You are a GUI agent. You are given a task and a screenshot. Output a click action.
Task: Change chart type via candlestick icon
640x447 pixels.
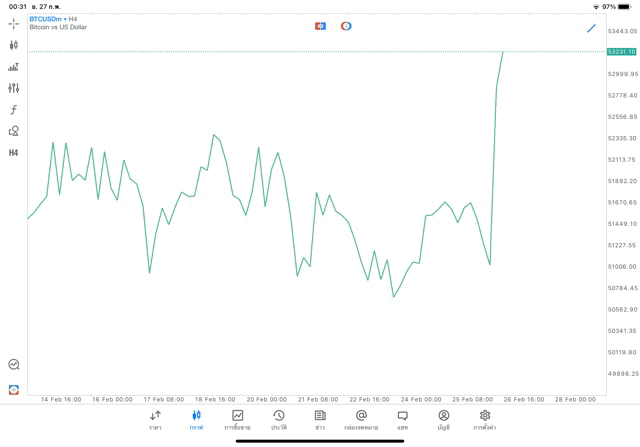click(13, 45)
